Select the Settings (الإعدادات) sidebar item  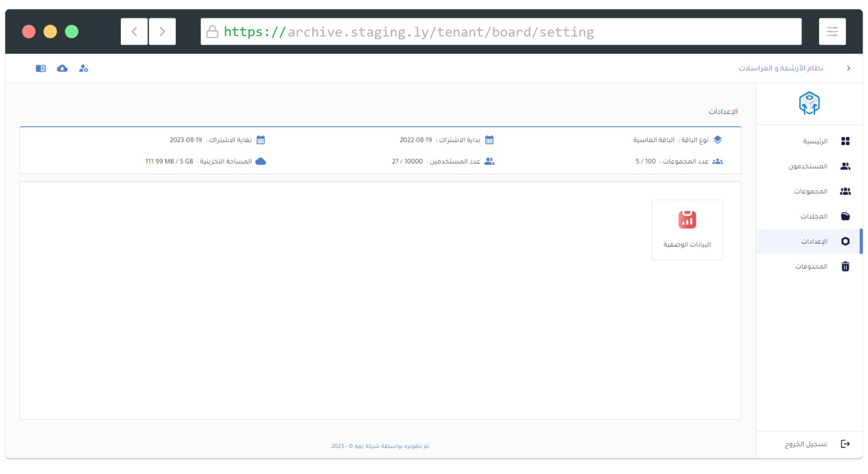[814, 241]
